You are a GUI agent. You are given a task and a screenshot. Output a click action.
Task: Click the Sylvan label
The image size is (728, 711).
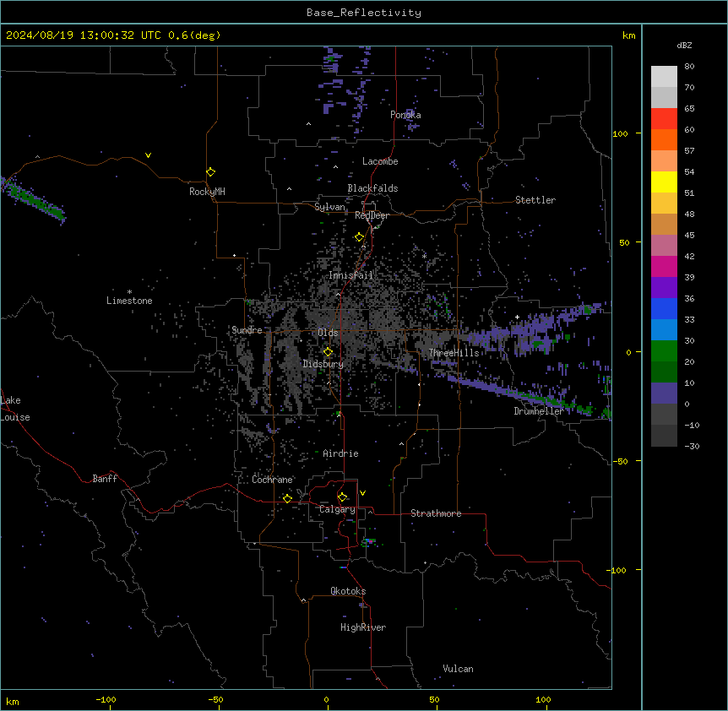(329, 207)
